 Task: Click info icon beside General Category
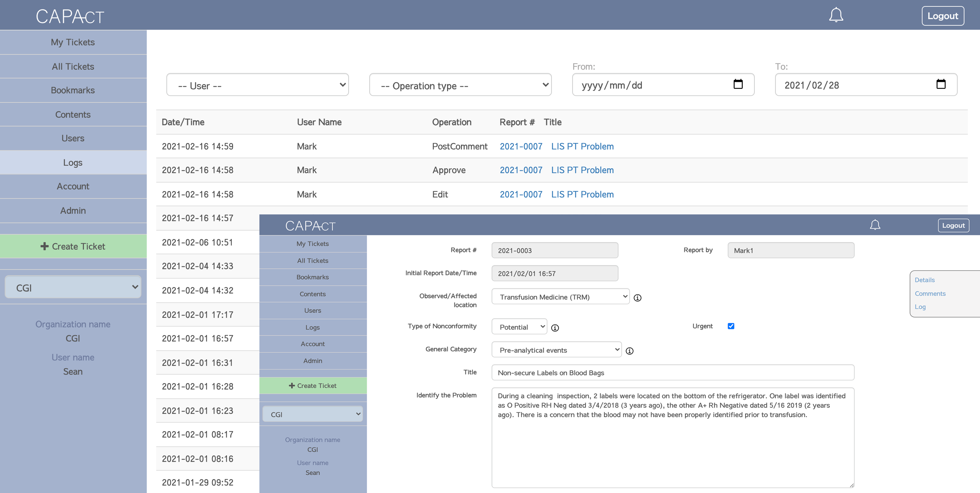click(x=630, y=351)
